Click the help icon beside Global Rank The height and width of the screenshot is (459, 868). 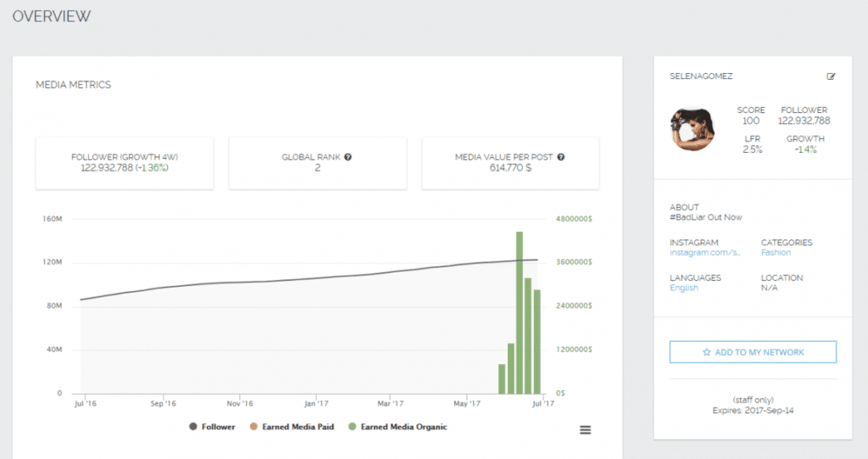348,157
